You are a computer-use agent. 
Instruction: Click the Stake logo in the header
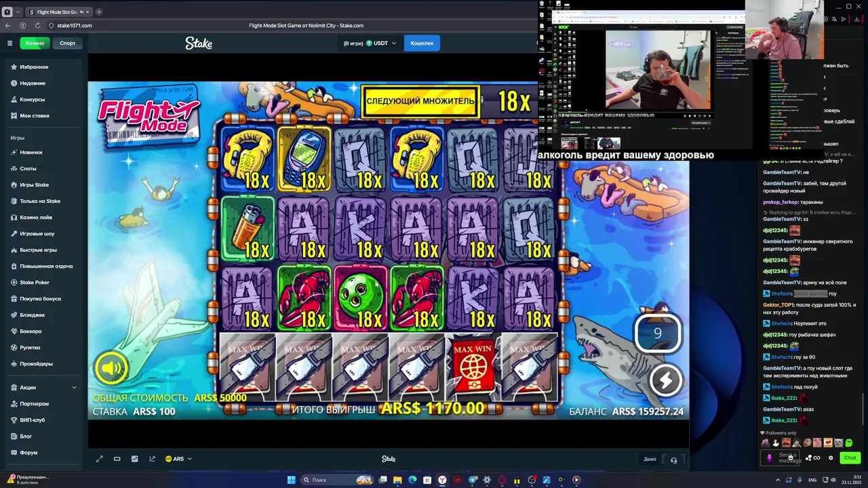coord(199,43)
